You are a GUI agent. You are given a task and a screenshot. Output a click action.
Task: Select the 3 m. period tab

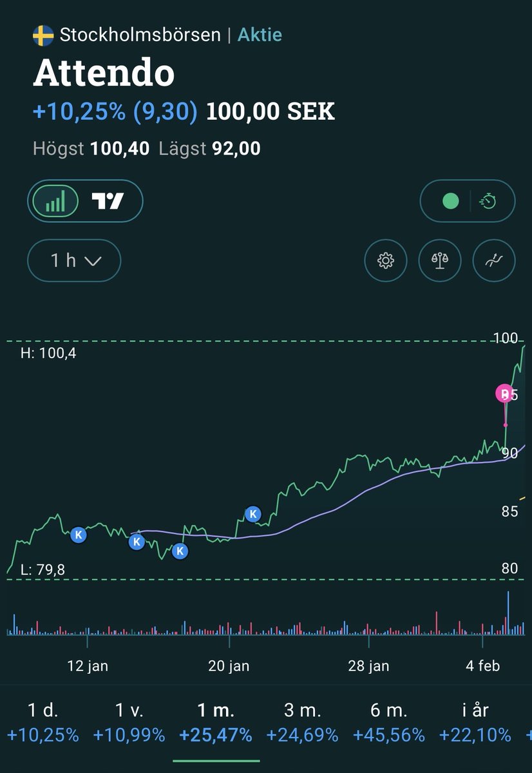click(302, 721)
